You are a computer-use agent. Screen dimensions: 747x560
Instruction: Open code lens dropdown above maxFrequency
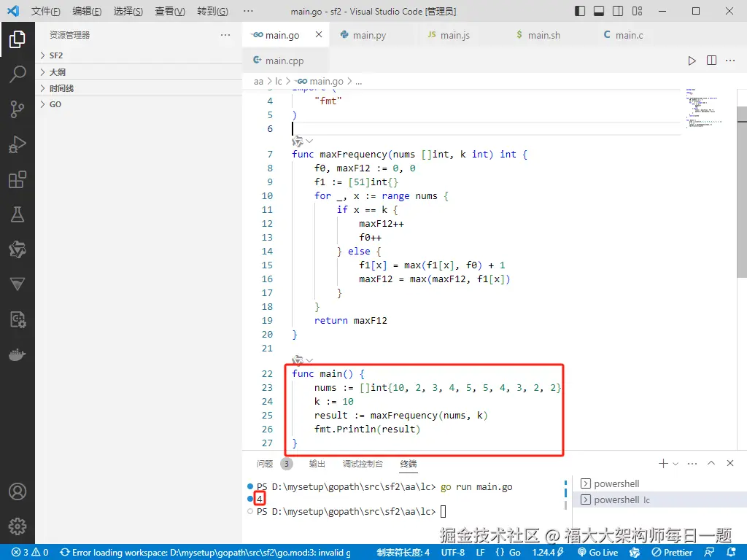coord(309,141)
